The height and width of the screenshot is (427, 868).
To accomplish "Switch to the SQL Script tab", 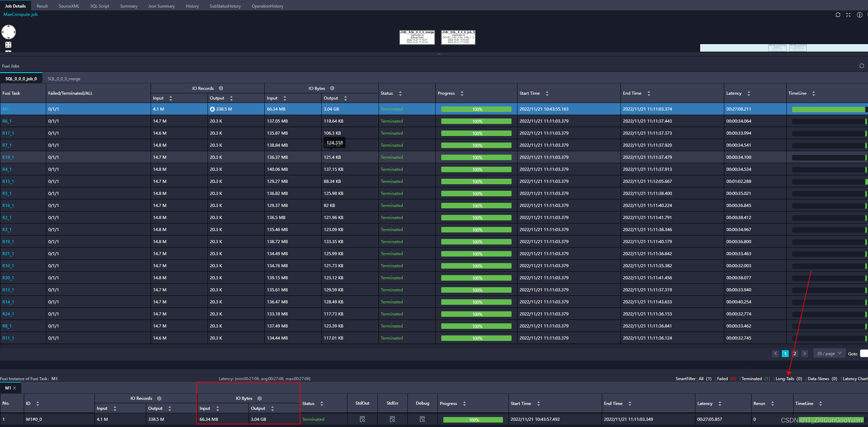I will pos(100,6).
